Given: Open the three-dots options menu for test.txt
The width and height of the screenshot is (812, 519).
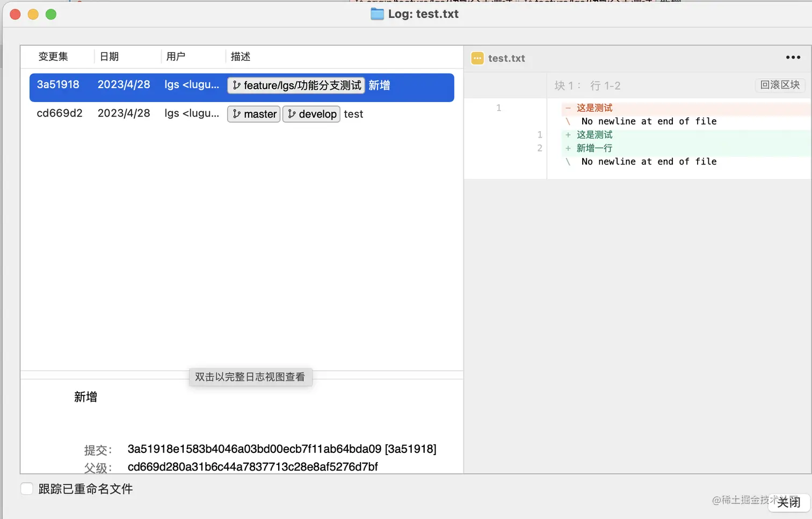Looking at the screenshot, I should pos(793,57).
